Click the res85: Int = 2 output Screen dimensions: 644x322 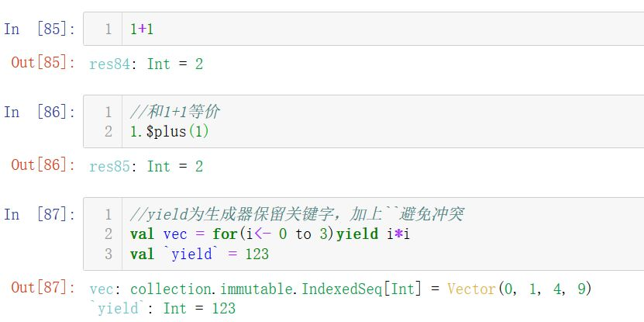[146, 166]
